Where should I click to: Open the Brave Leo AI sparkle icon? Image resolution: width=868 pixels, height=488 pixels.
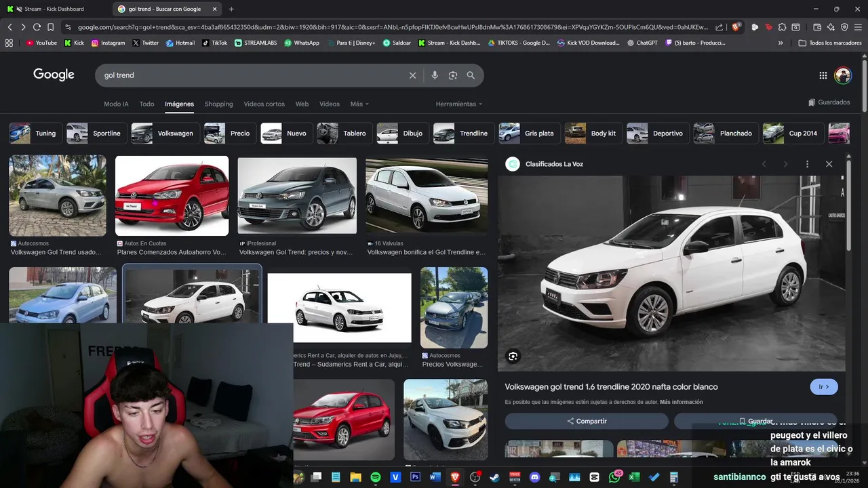tap(831, 27)
